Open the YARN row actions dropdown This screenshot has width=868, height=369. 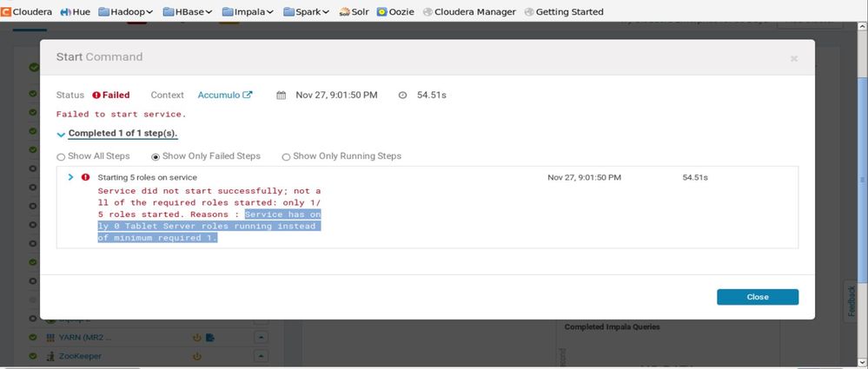(x=262, y=337)
